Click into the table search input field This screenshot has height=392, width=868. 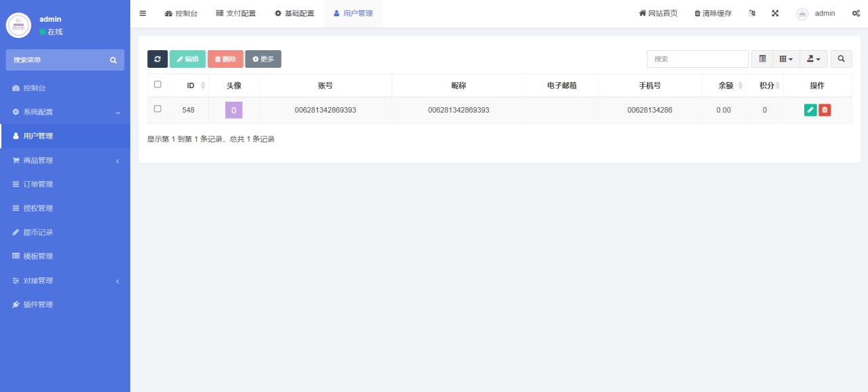coord(697,59)
